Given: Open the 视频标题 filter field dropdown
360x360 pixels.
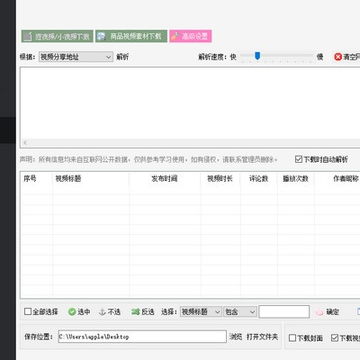Looking at the screenshot, I should point(201,312).
